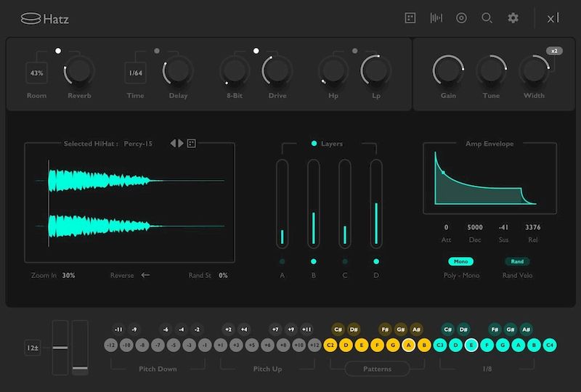
Task: Click the circular target icon in header
Action: 461,18
